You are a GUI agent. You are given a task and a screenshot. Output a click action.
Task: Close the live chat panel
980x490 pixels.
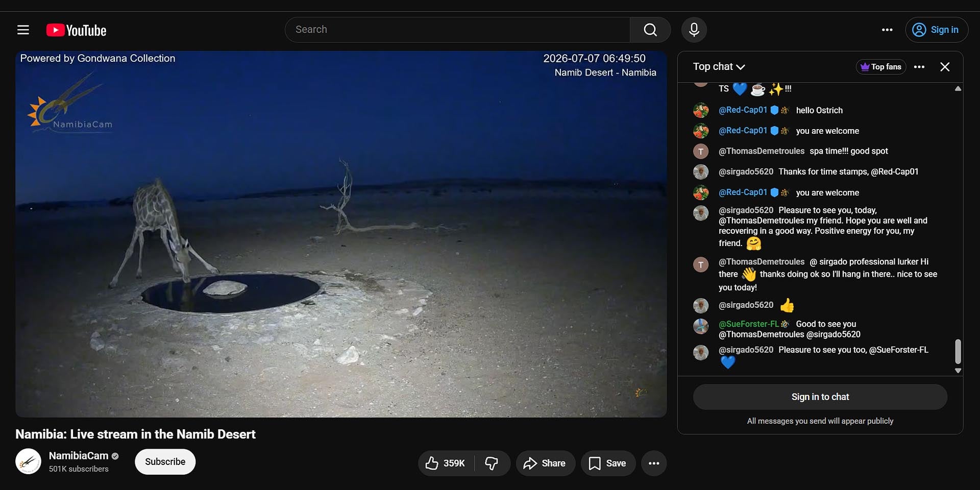[945, 67]
